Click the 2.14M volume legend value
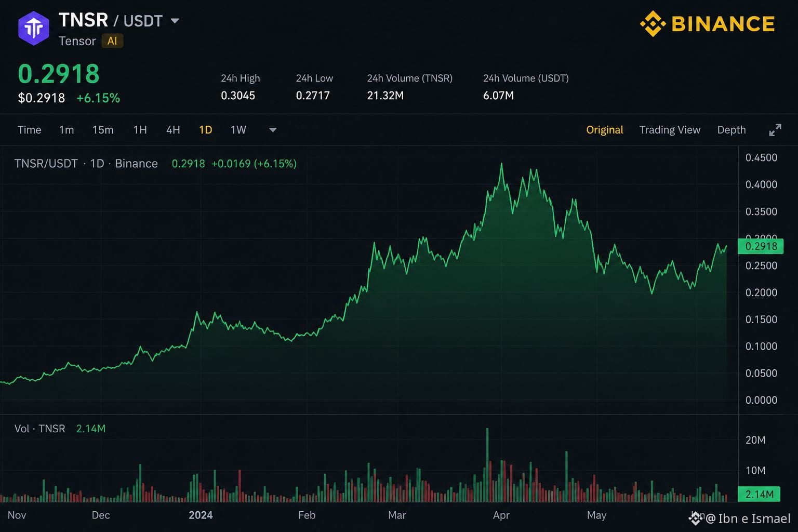Viewport: 798px width, 532px height. (91, 429)
